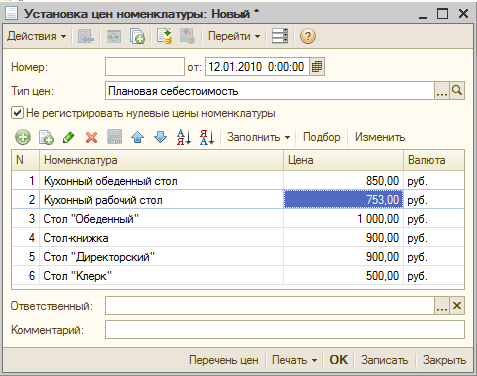
Task: Clear the Ответственный field with X button
Action: coord(457,306)
